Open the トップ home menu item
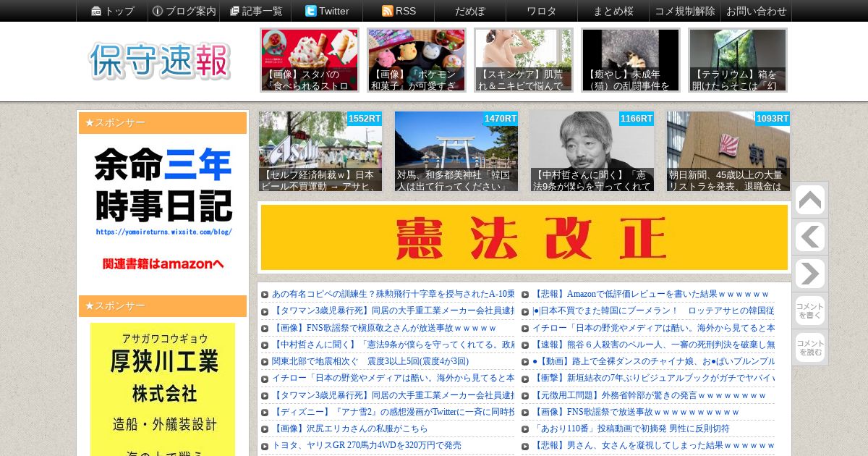This screenshot has width=868, height=456. click(112, 11)
